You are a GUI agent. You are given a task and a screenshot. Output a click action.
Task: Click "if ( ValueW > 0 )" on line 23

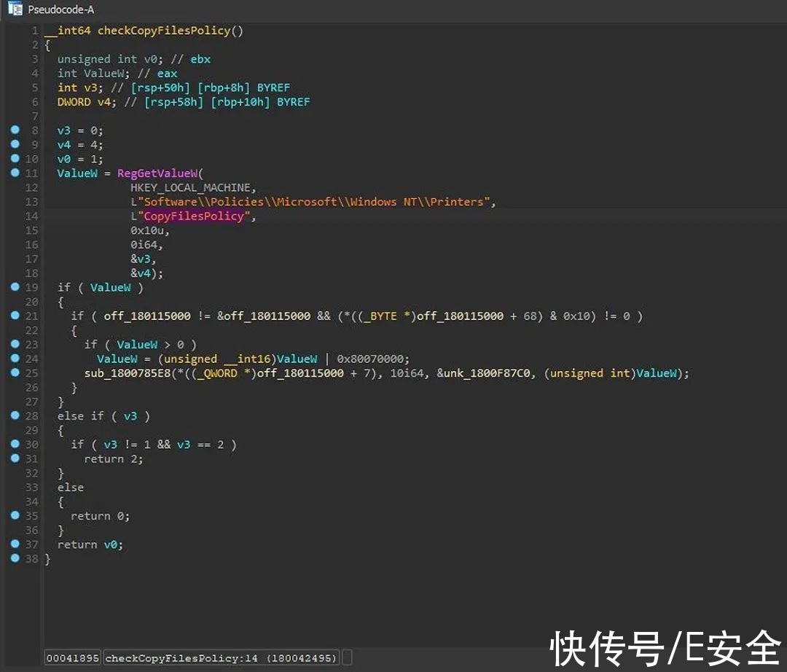coord(140,345)
